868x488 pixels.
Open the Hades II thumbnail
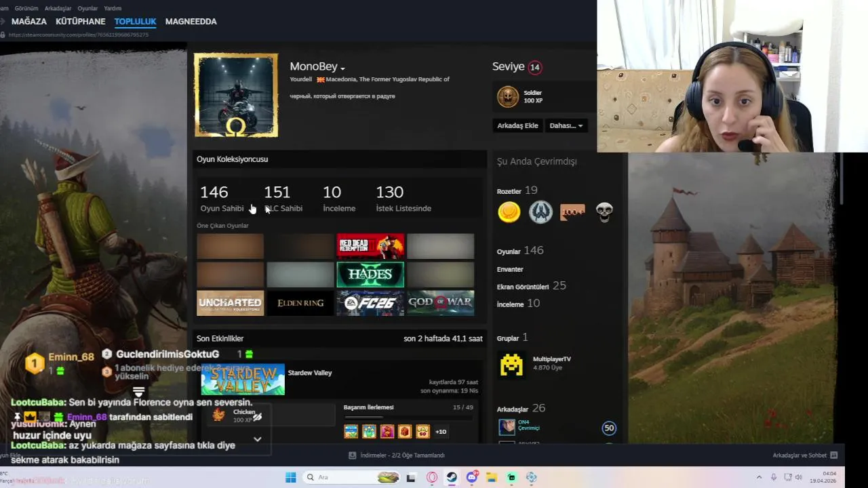click(x=370, y=274)
